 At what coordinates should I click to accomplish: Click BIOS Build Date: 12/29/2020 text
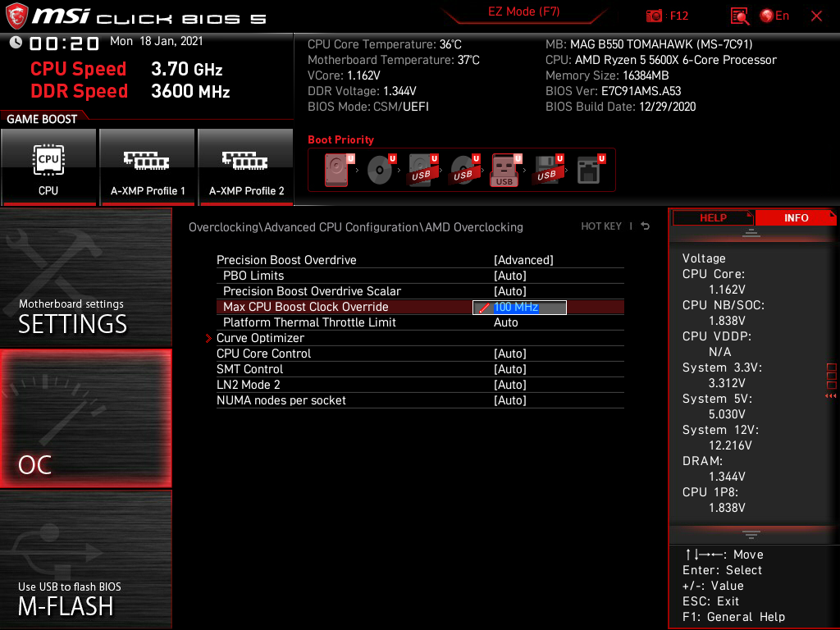tap(620, 107)
